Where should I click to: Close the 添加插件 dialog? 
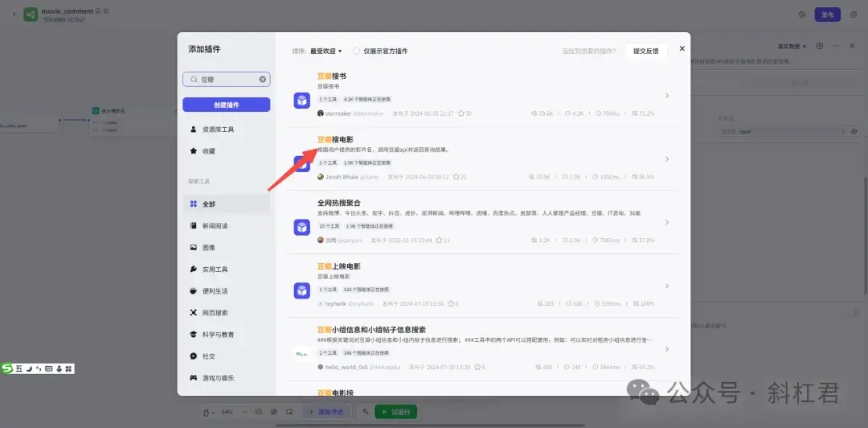[682, 49]
